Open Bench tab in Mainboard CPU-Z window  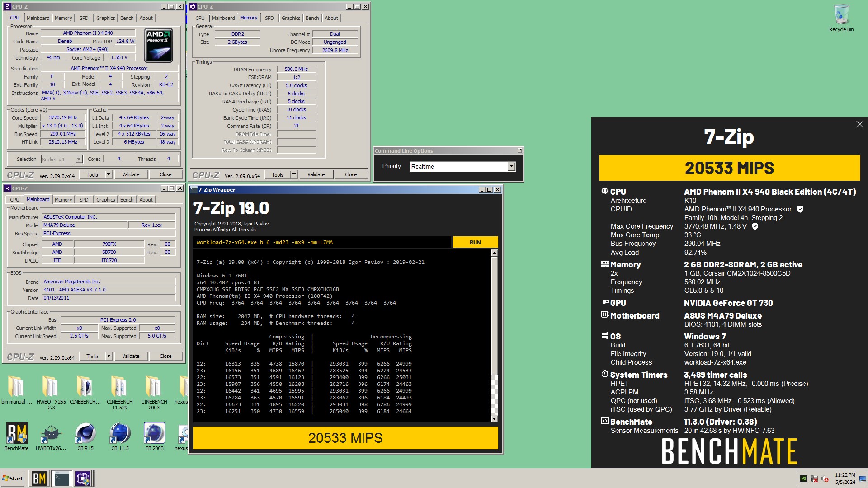click(x=127, y=200)
